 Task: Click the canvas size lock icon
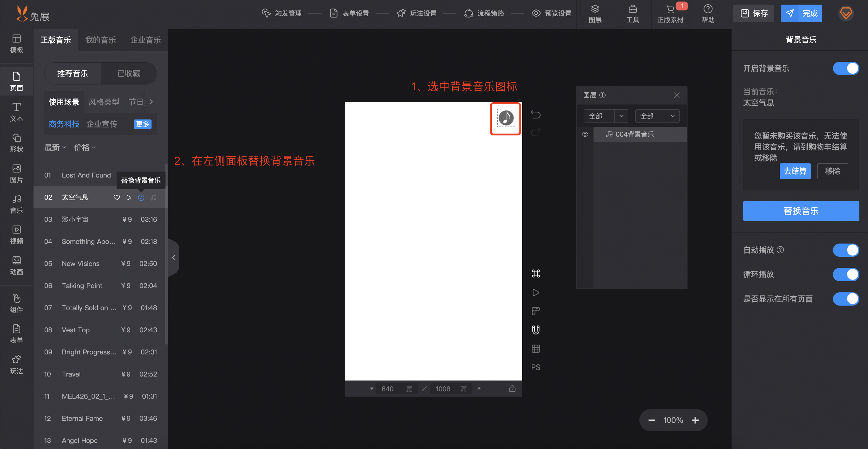(x=512, y=389)
